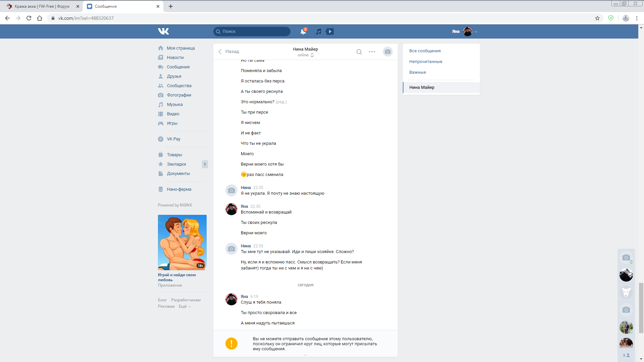Click the page vertical scrollbar thumb
Screen dimensions: 644x362
pyautogui.click(x=641, y=308)
